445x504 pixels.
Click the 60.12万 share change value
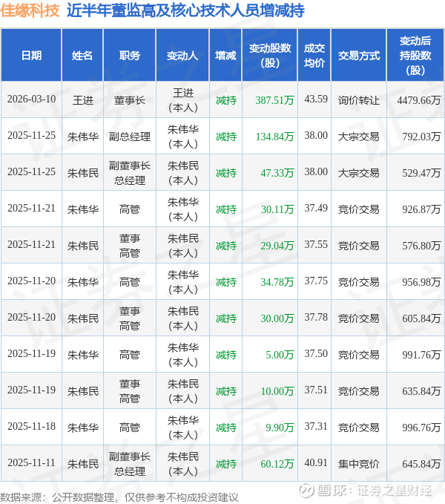(x=277, y=463)
